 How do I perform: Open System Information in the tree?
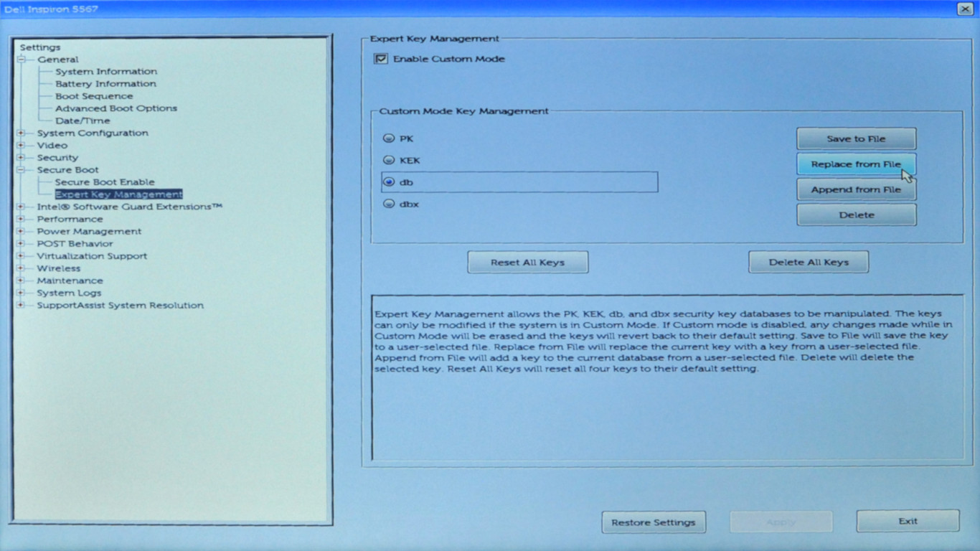tap(106, 72)
